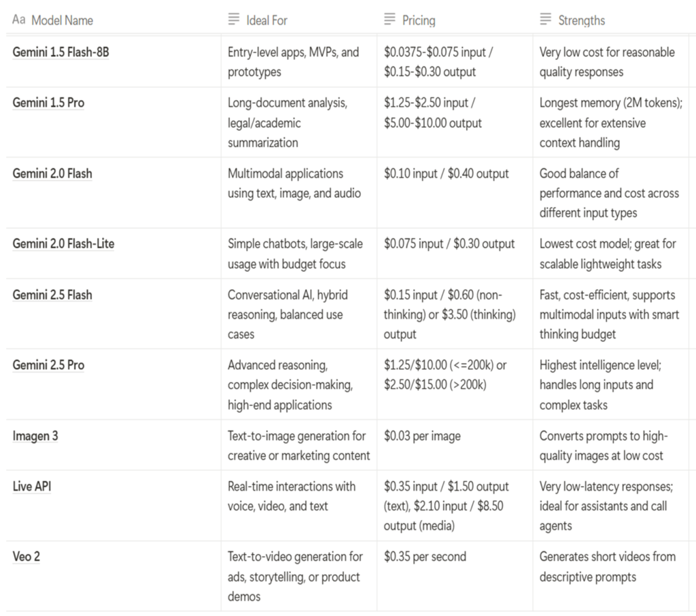Open the Gemini 1.5 Pro entry
The image size is (696, 616).
click(x=48, y=103)
